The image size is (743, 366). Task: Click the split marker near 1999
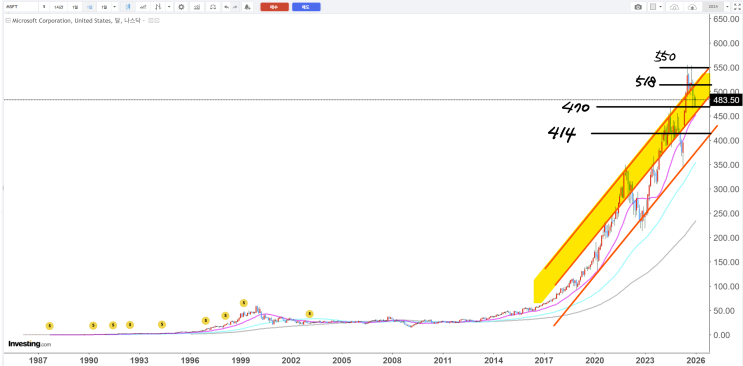(x=244, y=302)
